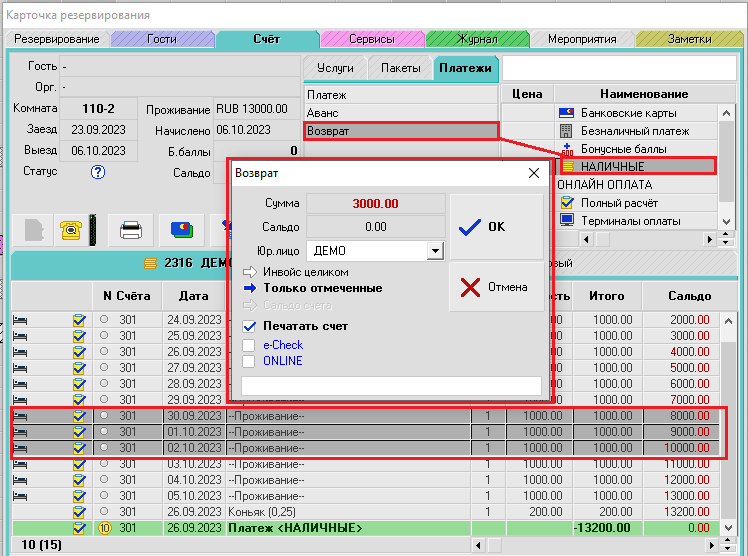Click the Сумма amount field
Screen dimensions: 748x556
point(375,203)
